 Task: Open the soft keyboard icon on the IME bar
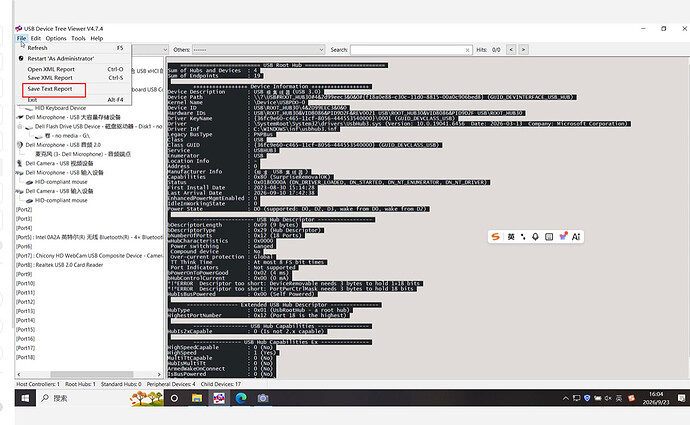pyautogui.click(x=549, y=237)
